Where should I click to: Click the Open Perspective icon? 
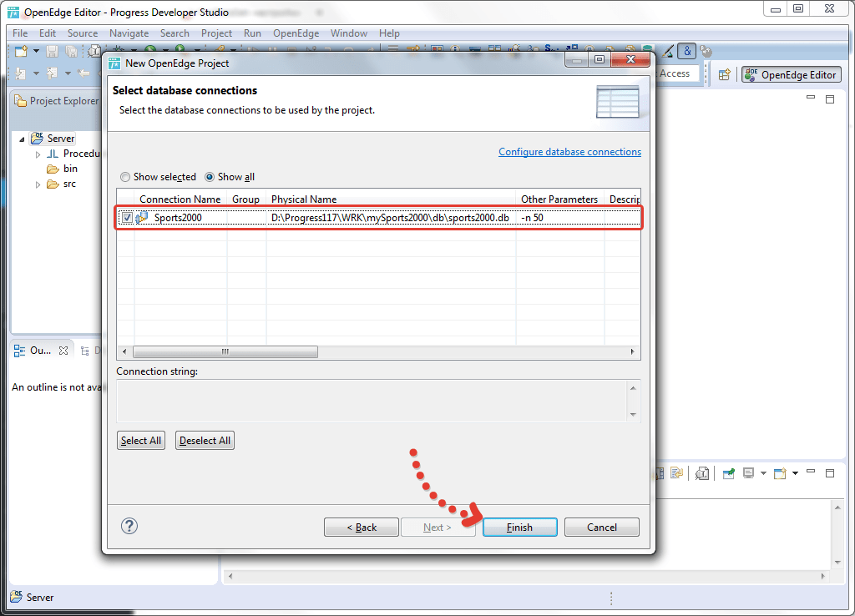tap(724, 74)
